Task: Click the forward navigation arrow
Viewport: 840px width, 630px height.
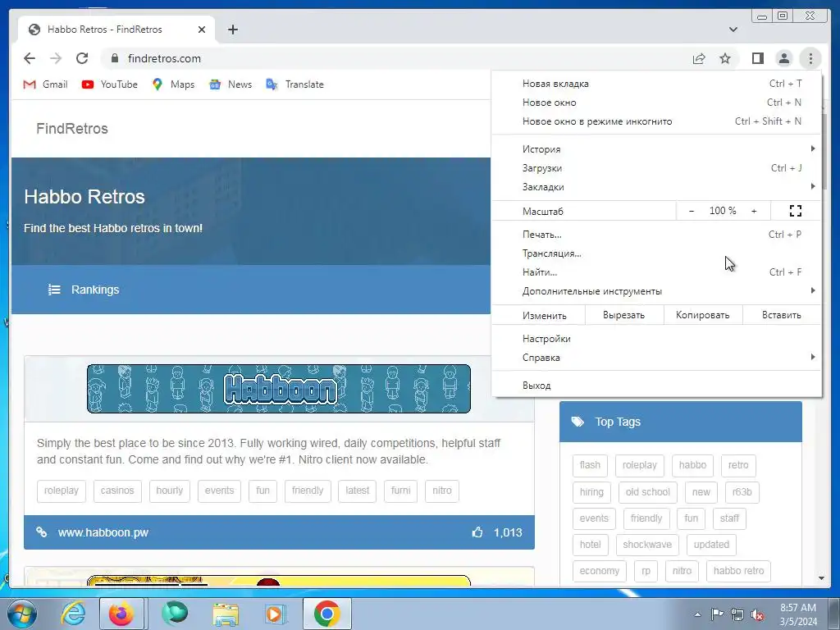Action: click(56, 58)
